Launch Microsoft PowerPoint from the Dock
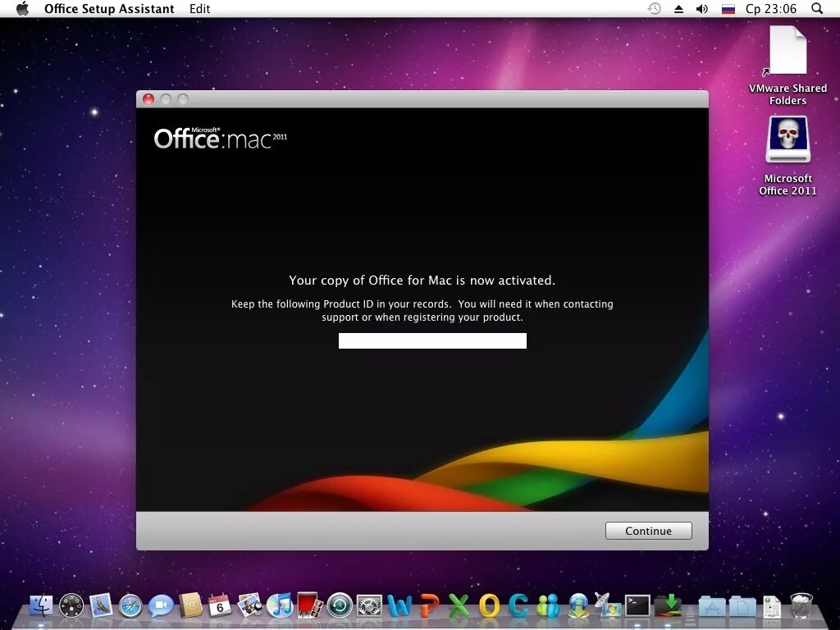The width and height of the screenshot is (840, 630). [x=429, y=606]
